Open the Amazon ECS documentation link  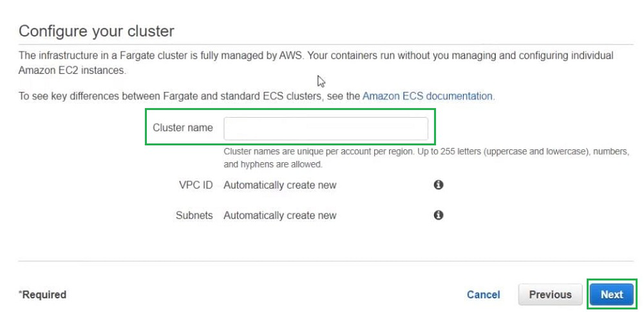tap(428, 96)
